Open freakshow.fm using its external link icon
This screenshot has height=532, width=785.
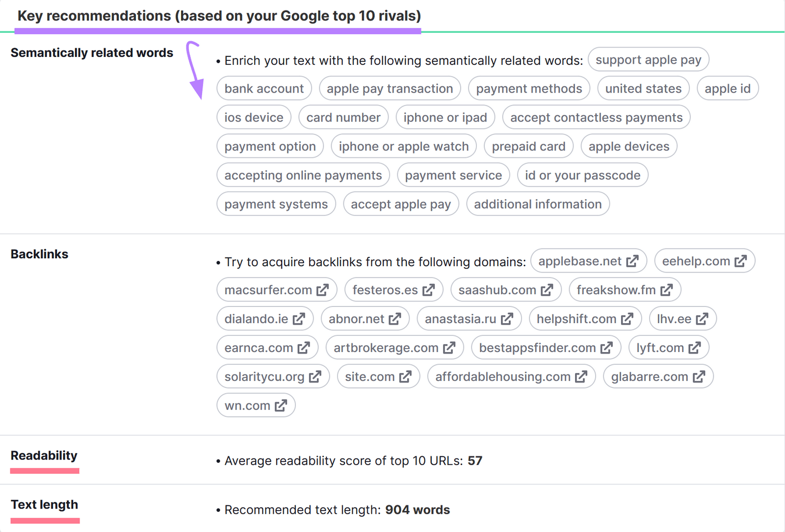(x=667, y=290)
